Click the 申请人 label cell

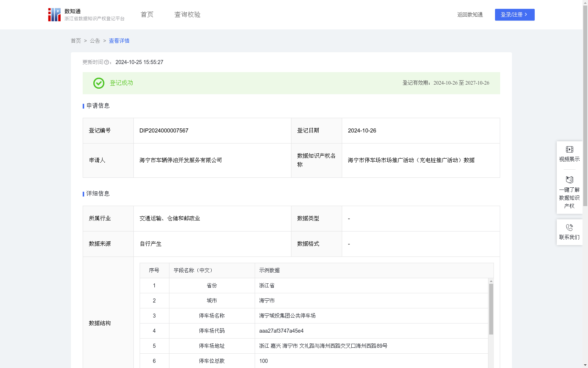pos(108,160)
